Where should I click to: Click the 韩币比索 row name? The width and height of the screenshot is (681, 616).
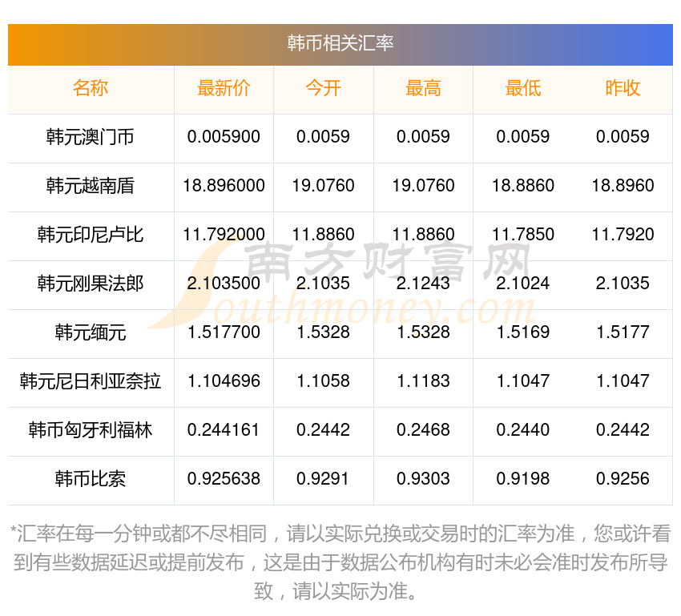(91, 479)
